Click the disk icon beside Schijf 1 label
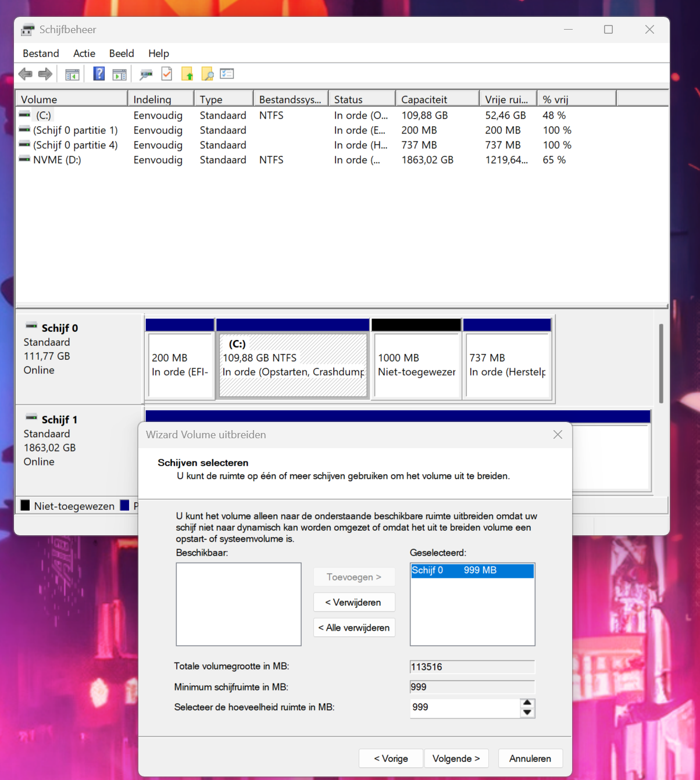700x780 pixels. [31, 418]
